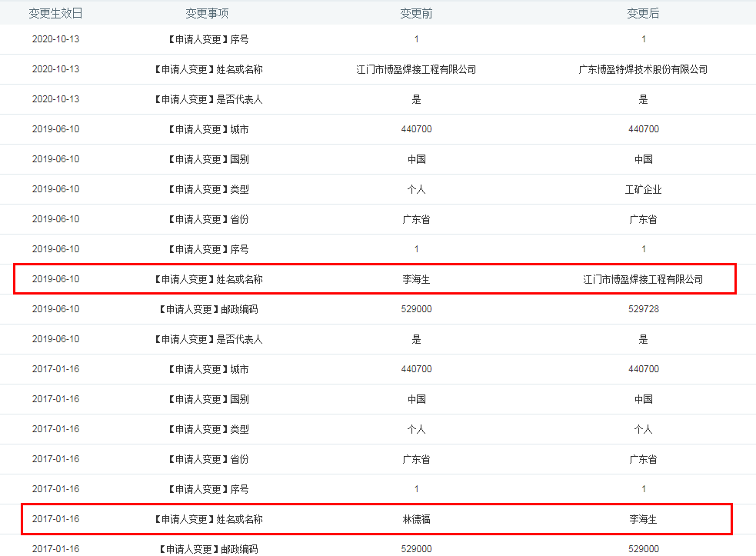The width and height of the screenshot is (756, 556).
Task: Click the 2020-10-13 date in the 序号 row
Action: point(55,39)
